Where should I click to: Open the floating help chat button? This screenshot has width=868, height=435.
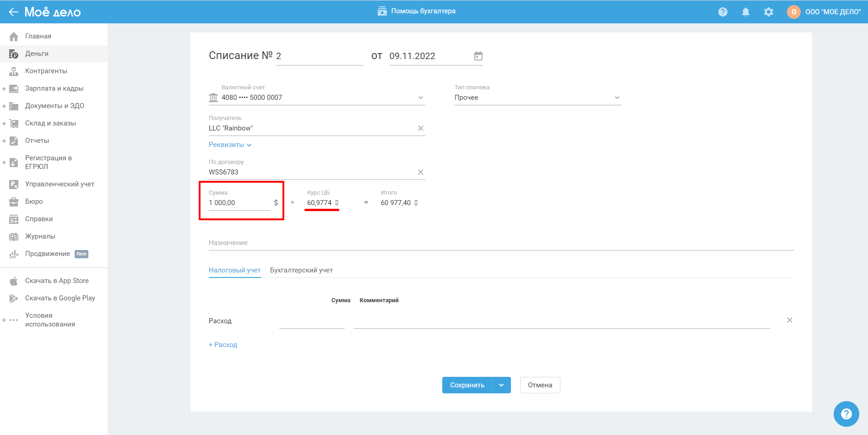point(846,413)
